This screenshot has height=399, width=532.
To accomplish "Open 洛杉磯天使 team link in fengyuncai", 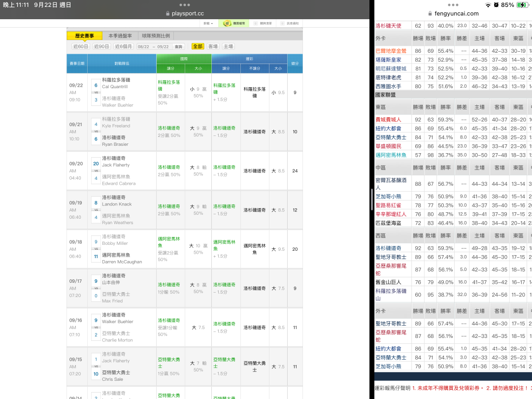I will pos(388,26).
